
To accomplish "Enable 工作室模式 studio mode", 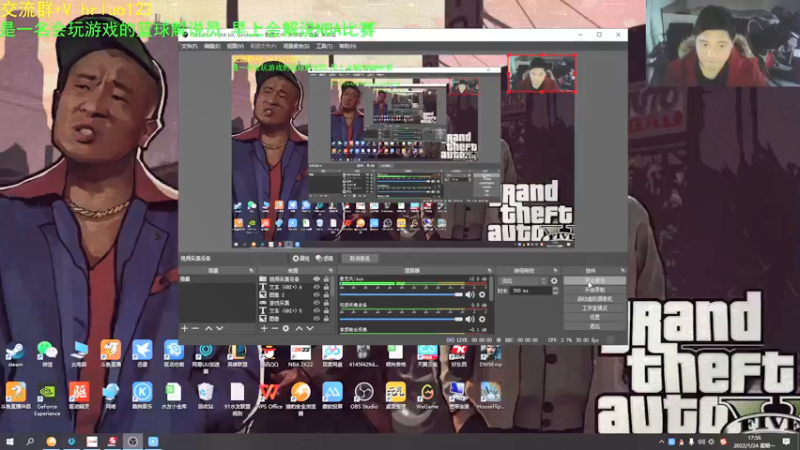I will tap(594, 308).
